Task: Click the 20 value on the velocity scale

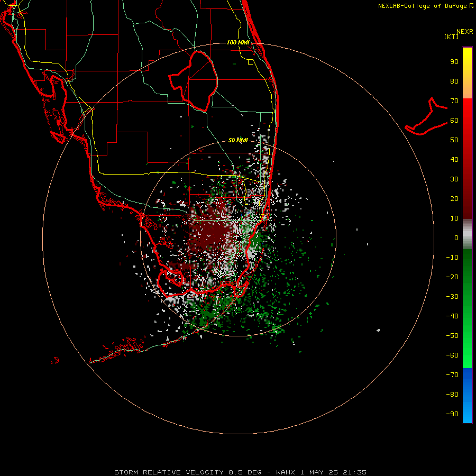Action: pyautogui.click(x=454, y=198)
